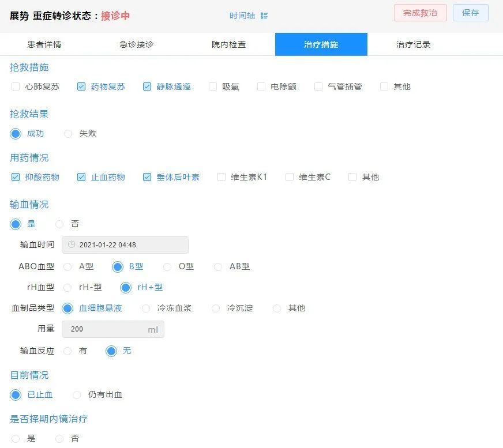Image resolution: width=503 pixels, height=448 pixels.
Task: Click the timeline sort icon beside 时间轴
Action: point(264,16)
